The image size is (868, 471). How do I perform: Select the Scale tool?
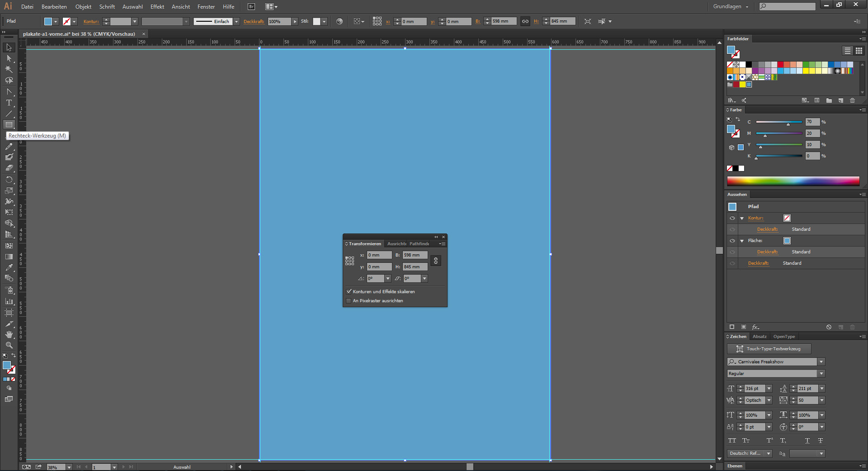pos(9,190)
